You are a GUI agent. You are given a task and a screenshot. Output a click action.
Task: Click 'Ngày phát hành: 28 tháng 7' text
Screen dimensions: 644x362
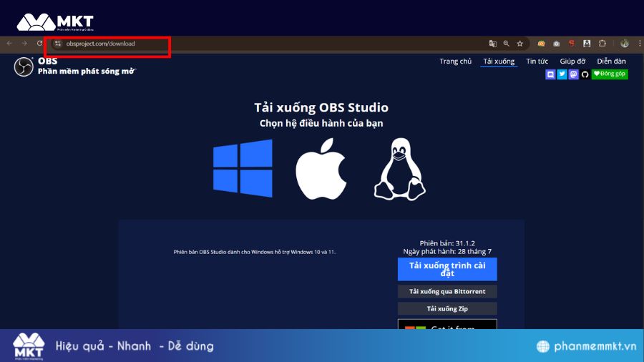click(447, 251)
